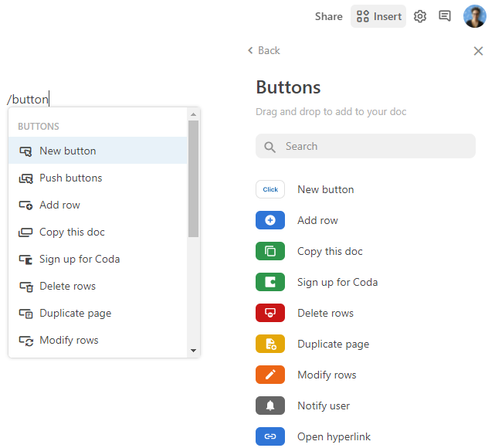The width and height of the screenshot is (495, 448).
Task: Select Delete rows in slash menu
Action: point(67,286)
